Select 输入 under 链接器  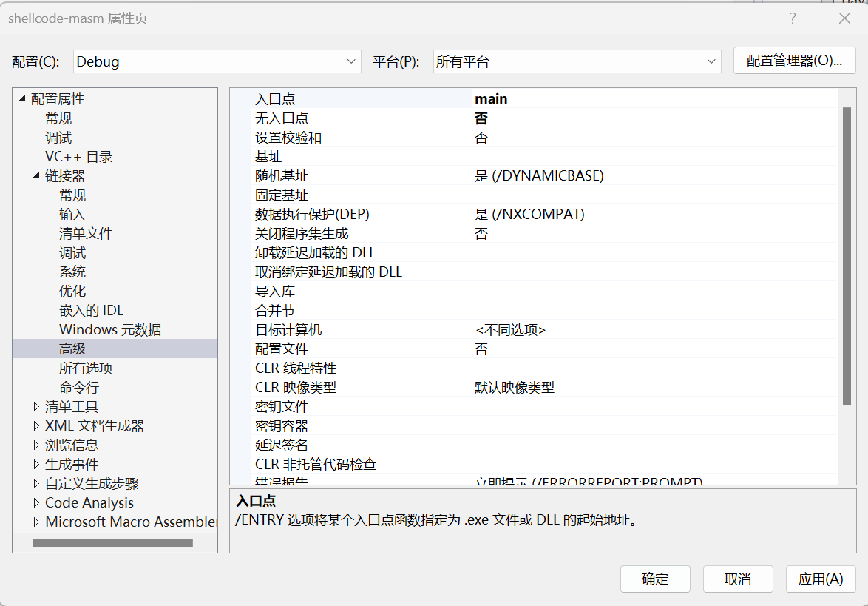(72, 215)
